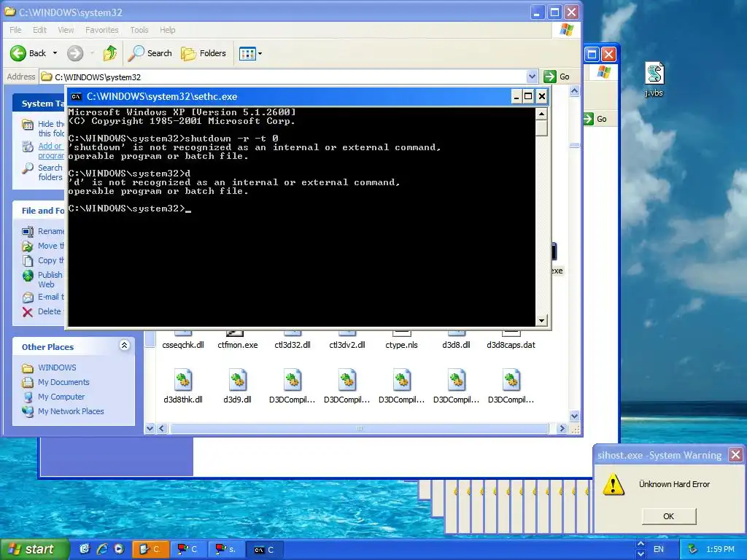This screenshot has height=560, width=747.
Task: Open the Favorites menu
Action: click(x=102, y=30)
